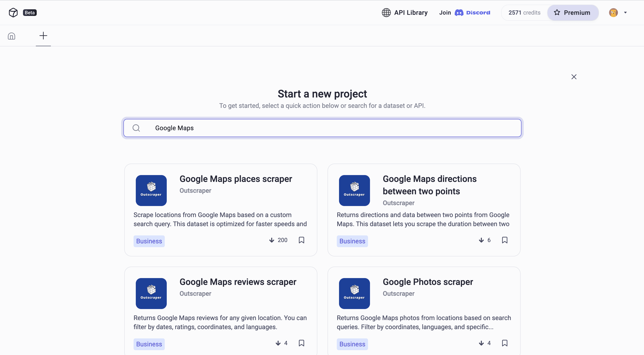644x355 pixels.
Task: Click the search magnifier icon
Action: [136, 128]
